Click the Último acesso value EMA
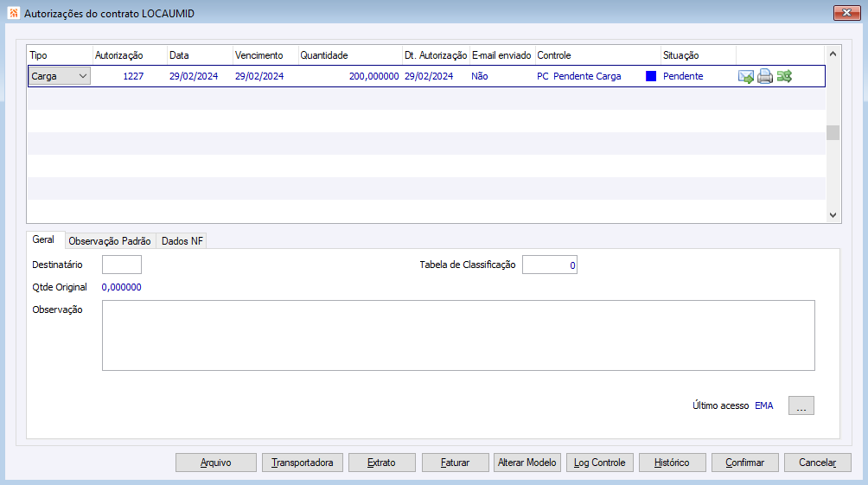The width and height of the screenshot is (868, 485). pos(764,405)
